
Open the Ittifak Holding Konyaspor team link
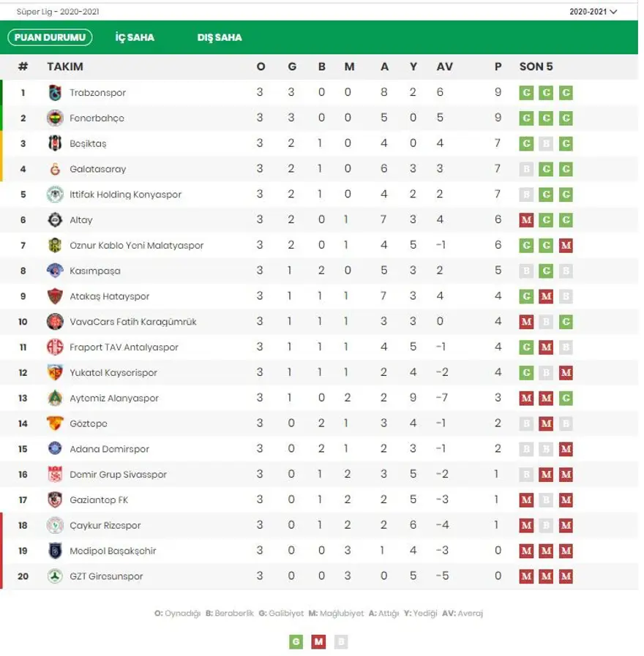pos(125,195)
